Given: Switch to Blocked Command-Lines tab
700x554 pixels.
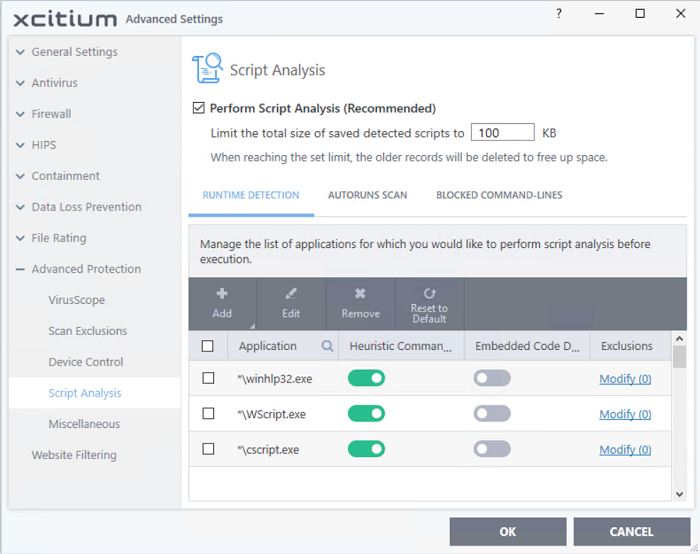Looking at the screenshot, I should (x=499, y=195).
